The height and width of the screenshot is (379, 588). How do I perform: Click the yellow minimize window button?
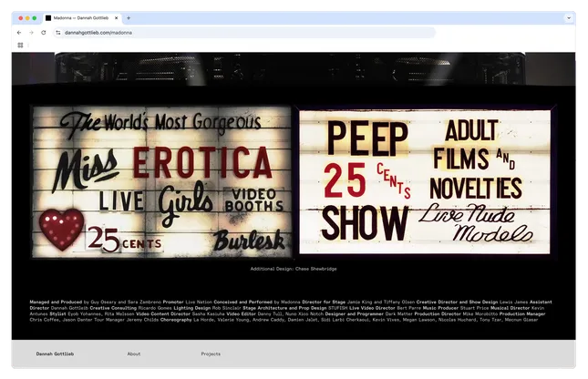click(27, 18)
